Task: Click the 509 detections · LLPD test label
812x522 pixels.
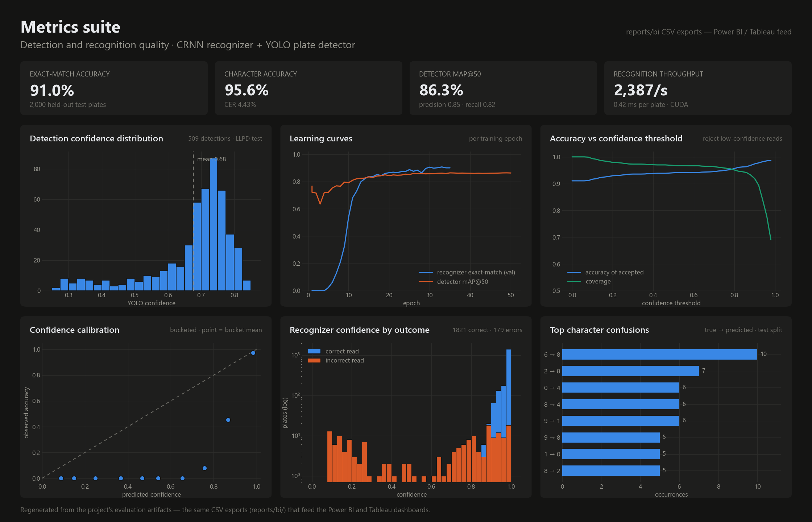Action: [x=225, y=138]
